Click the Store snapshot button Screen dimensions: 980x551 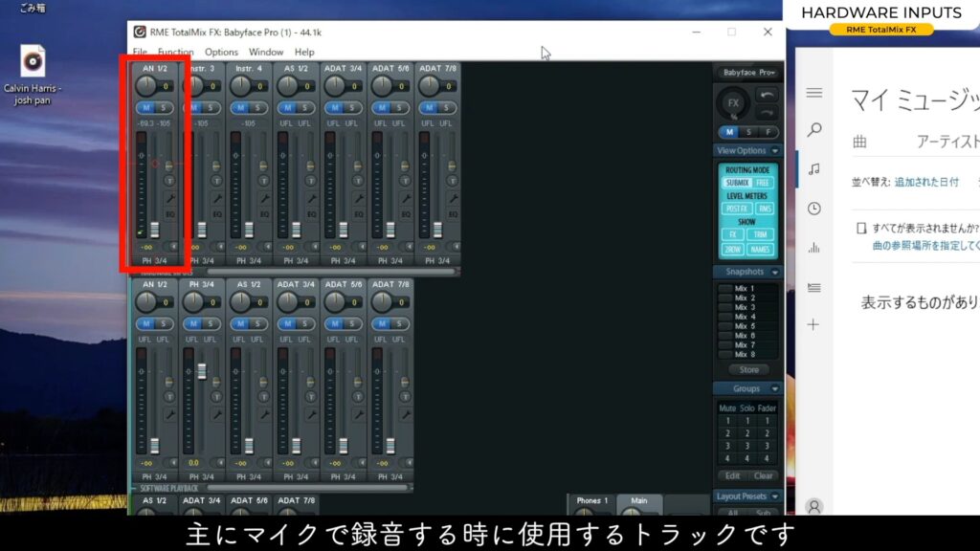[x=748, y=370]
